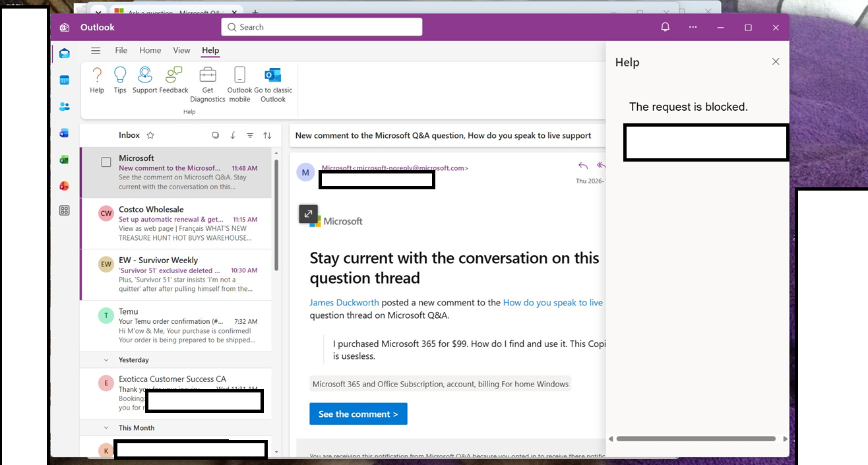868x465 pixels.
Task: Open the Costco Wholesale email
Action: 175,224
